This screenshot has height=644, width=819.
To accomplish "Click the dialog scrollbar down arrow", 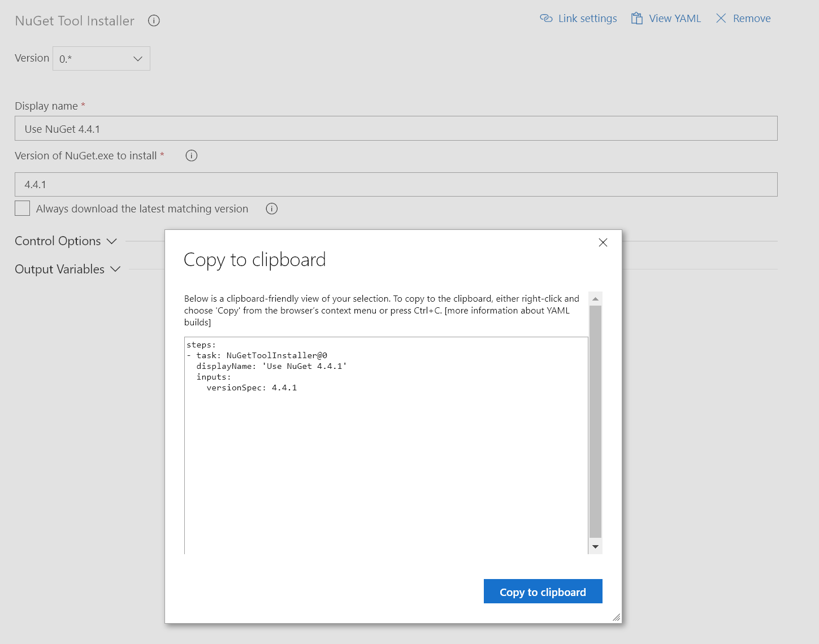I will [595, 547].
